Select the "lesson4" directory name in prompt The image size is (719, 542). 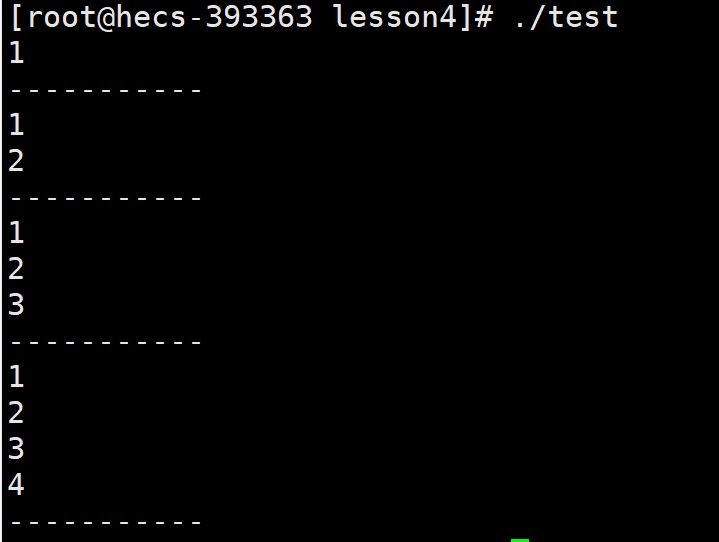pos(396,17)
